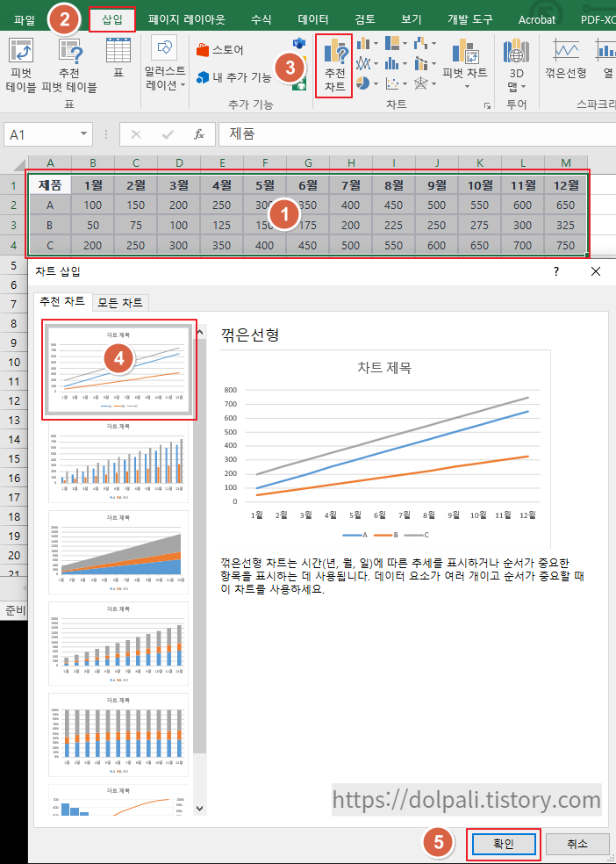616x864 pixels.
Task: Open the scatter or bubble chart dropdown
Action: click(x=396, y=83)
